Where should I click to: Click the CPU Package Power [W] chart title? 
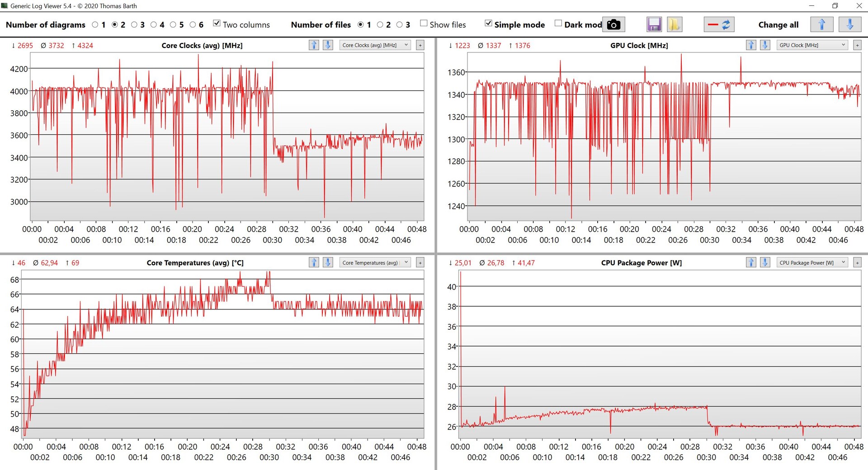point(642,263)
